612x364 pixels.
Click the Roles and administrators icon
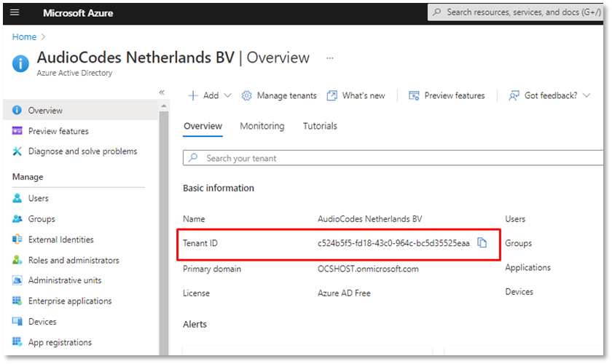[17, 260]
